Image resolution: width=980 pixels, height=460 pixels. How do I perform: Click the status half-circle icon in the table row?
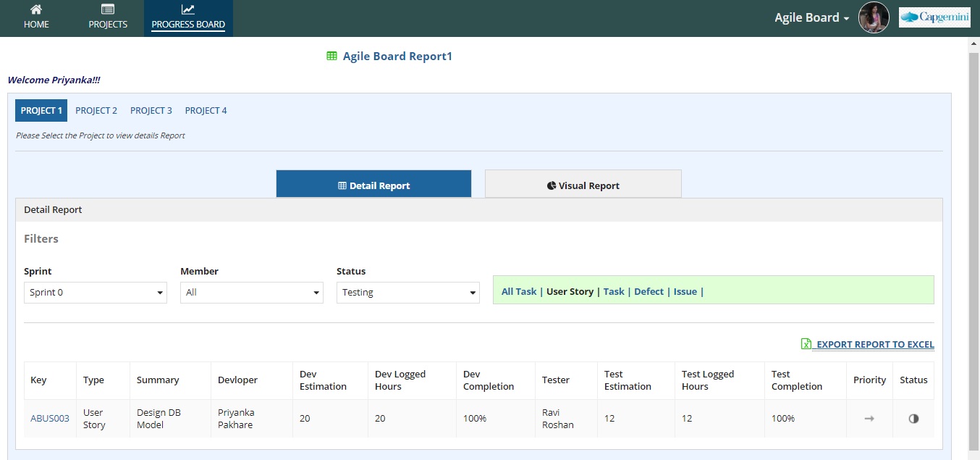913,419
